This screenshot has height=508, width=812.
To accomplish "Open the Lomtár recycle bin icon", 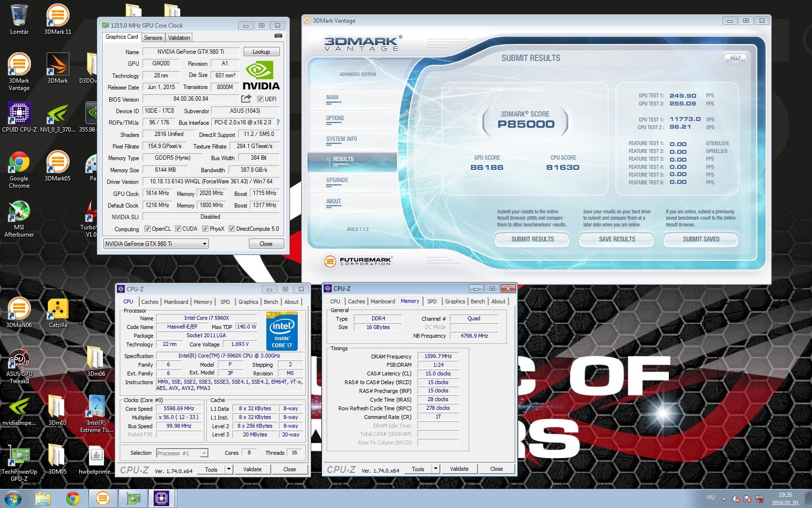I will tap(19, 19).
